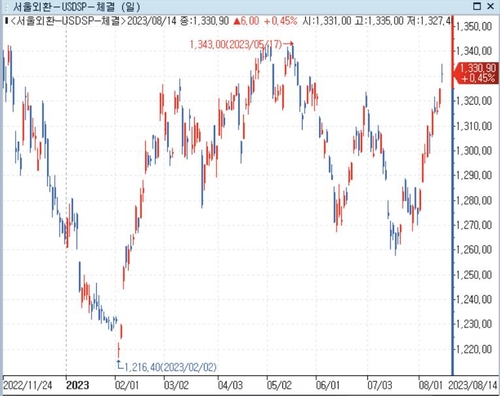
Task: Click the 1,250.00 price axis label
Action: click(x=474, y=275)
